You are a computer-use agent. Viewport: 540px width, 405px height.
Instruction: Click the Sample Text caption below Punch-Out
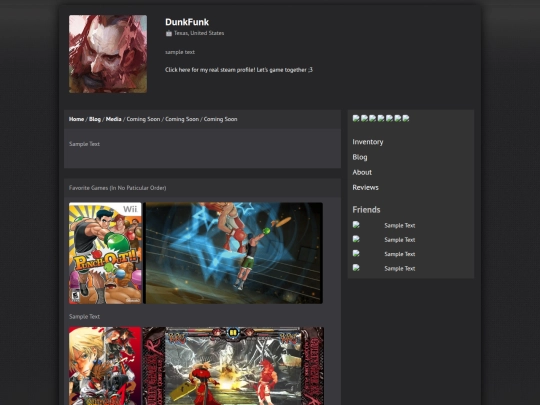[84, 316]
